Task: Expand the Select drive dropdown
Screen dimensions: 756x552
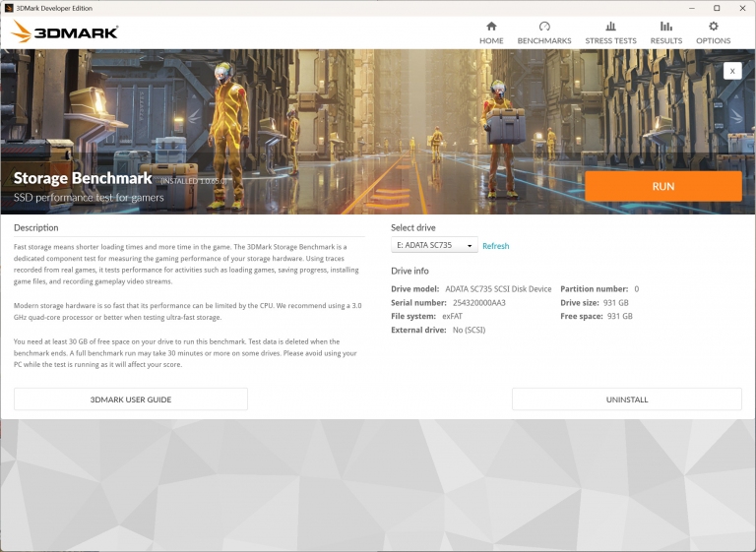Action: (x=434, y=246)
